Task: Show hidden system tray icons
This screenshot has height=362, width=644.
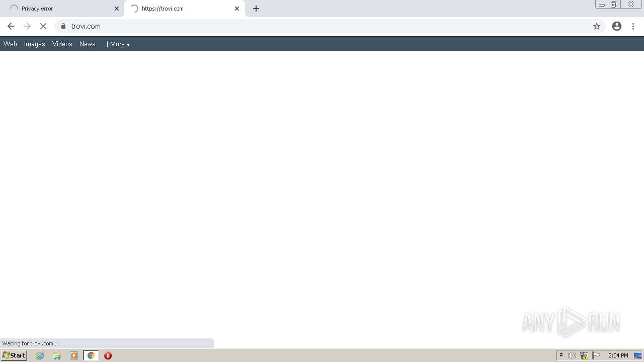Action: point(561,355)
